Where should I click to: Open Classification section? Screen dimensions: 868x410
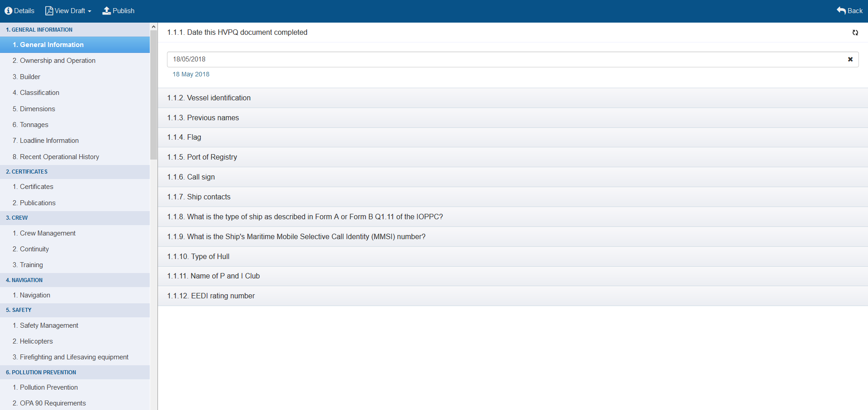[75, 93]
